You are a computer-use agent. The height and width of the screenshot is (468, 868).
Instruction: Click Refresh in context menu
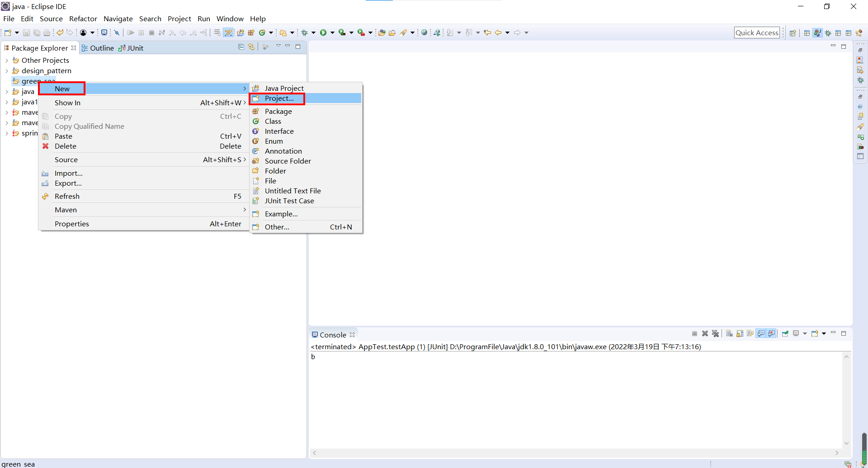[144, 196]
